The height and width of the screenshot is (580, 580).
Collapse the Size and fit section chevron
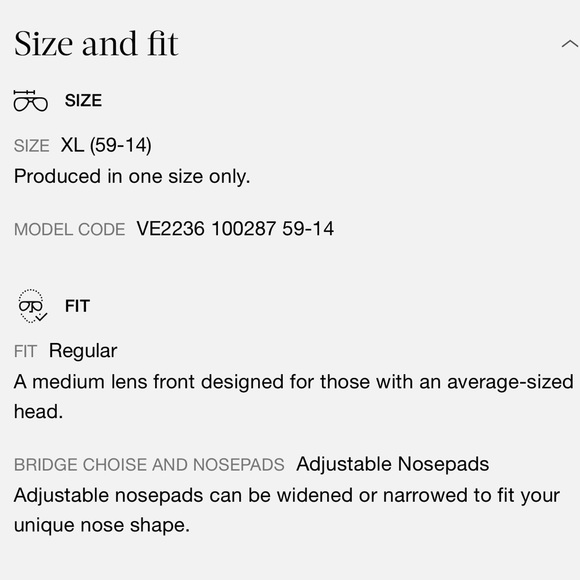570,44
